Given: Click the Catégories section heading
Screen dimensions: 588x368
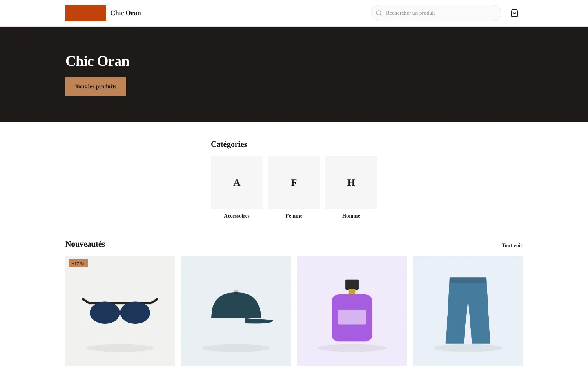Looking at the screenshot, I should [229, 144].
